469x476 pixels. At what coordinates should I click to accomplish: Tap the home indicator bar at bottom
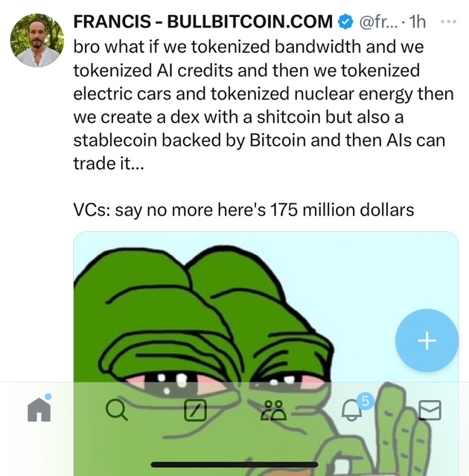(x=234, y=464)
